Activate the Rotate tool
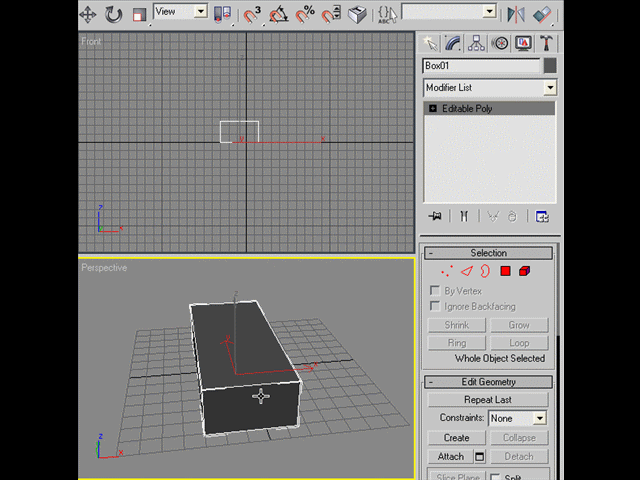640x480 pixels. (113, 15)
